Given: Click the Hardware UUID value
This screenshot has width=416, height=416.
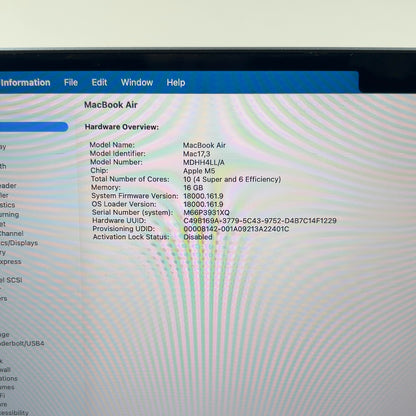Looking at the screenshot, I should [x=260, y=221].
